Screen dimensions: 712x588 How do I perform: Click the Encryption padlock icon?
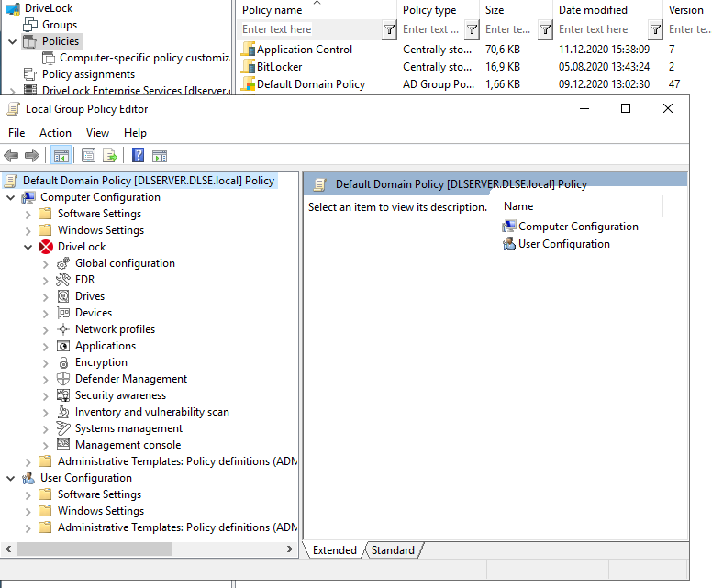point(63,362)
